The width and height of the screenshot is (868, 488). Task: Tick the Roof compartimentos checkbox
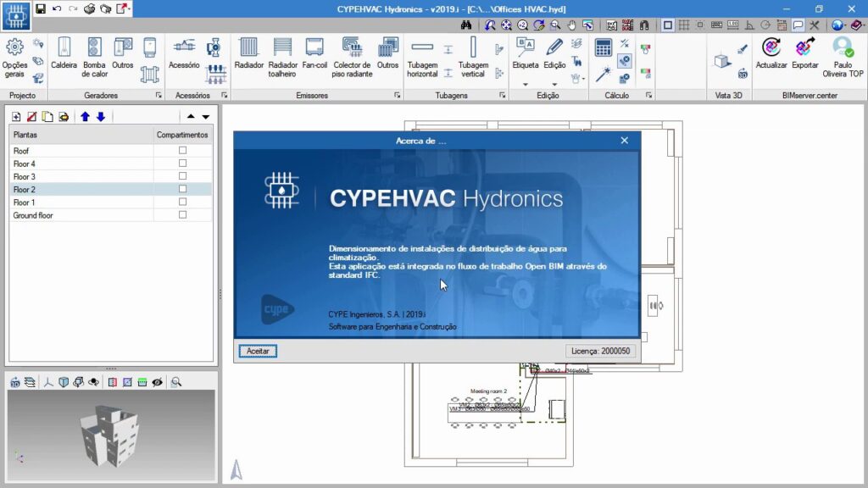click(x=182, y=150)
